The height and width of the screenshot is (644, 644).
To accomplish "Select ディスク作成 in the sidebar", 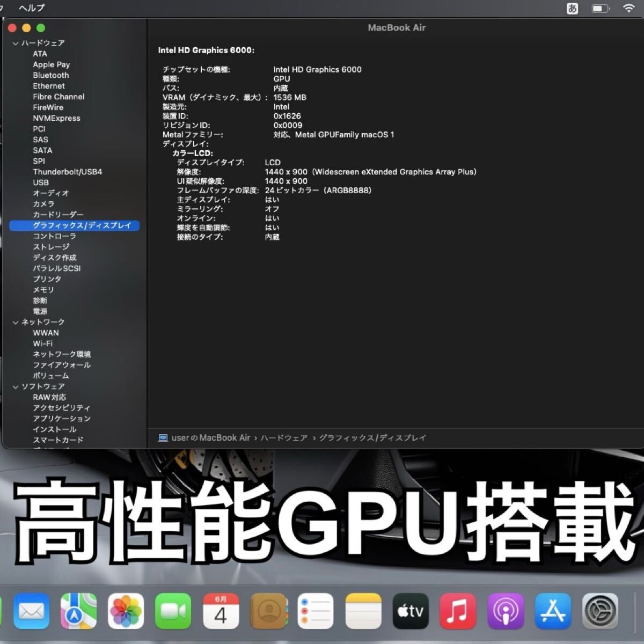I will click(55, 258).
